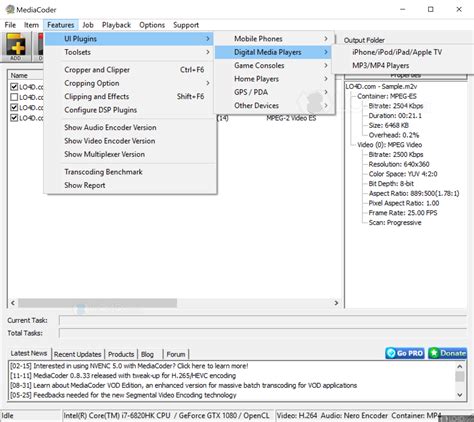Expand the Game Consoles submenu

[273, 66]
